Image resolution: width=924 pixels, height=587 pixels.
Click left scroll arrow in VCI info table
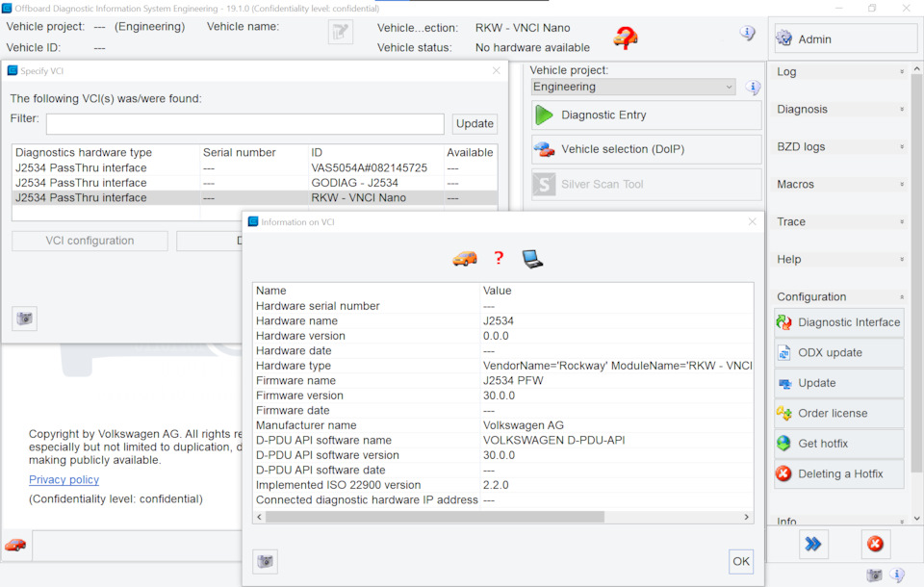coord(259,517)
